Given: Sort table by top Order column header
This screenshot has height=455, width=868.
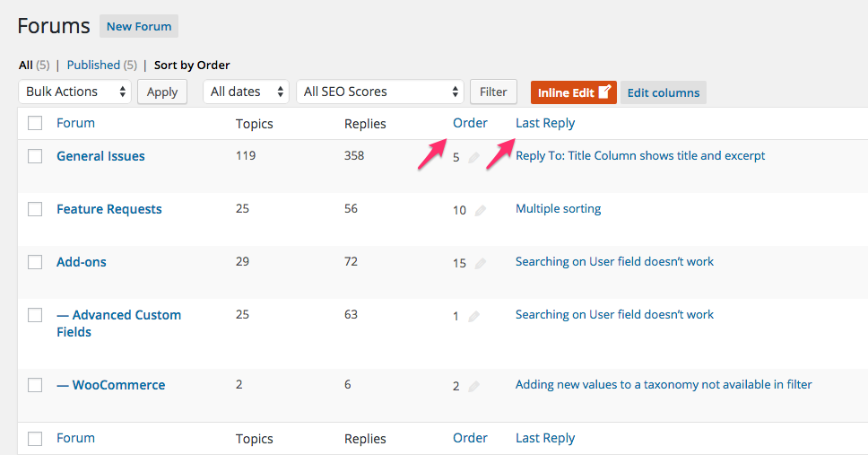Looking at the screenshot, I should [470, 123].
